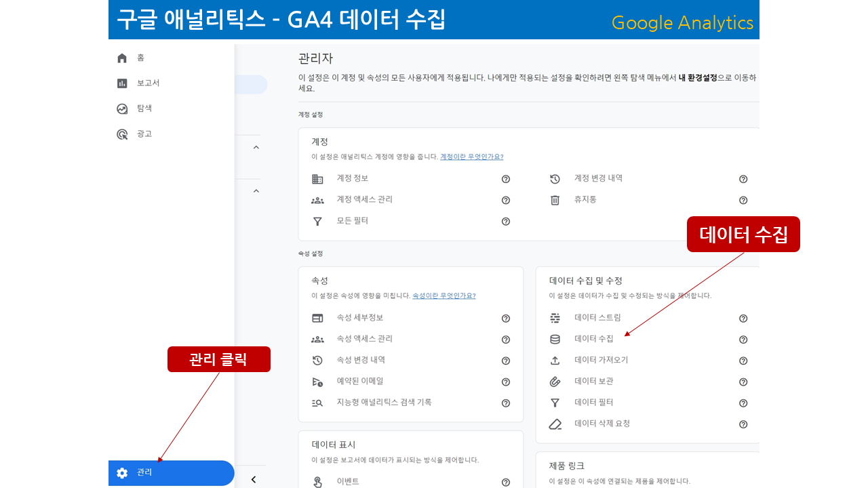Viewport: 868px width, 488px height.
Task: Collapse the sidebar with the left chevron
Action: point(254,479)
